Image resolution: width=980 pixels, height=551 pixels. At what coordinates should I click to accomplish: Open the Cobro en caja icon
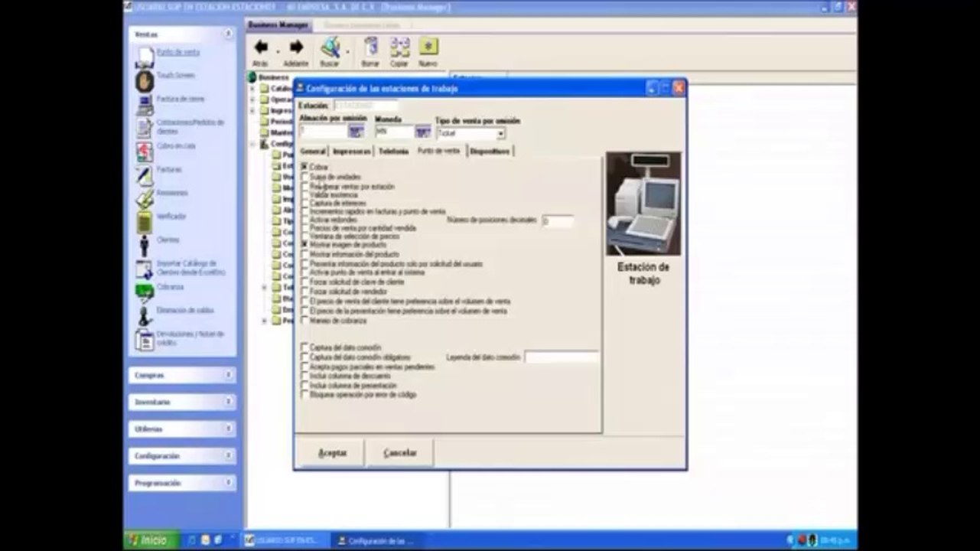tap(145, 151)
